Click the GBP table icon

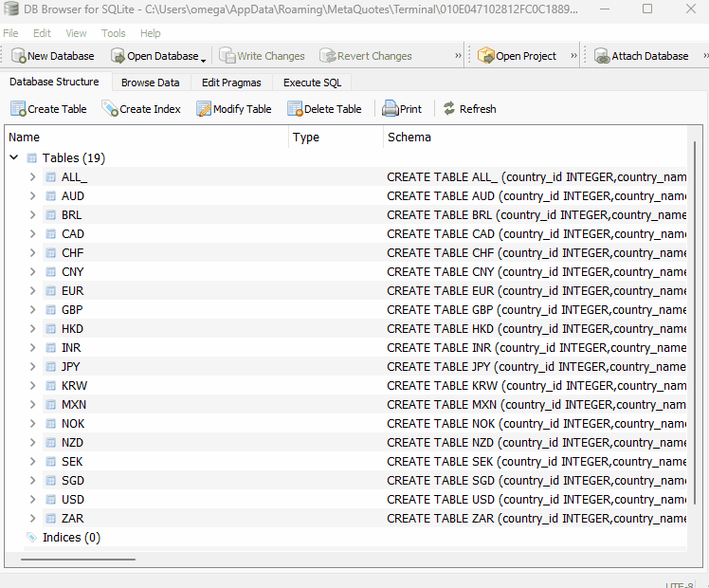point(50,310)
